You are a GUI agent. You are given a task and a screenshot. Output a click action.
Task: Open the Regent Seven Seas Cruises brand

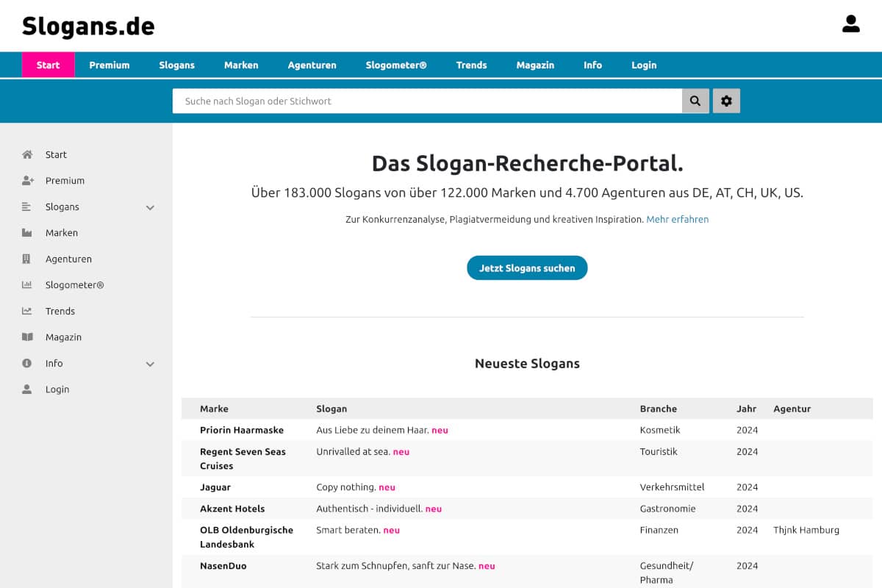pos(243,459)
